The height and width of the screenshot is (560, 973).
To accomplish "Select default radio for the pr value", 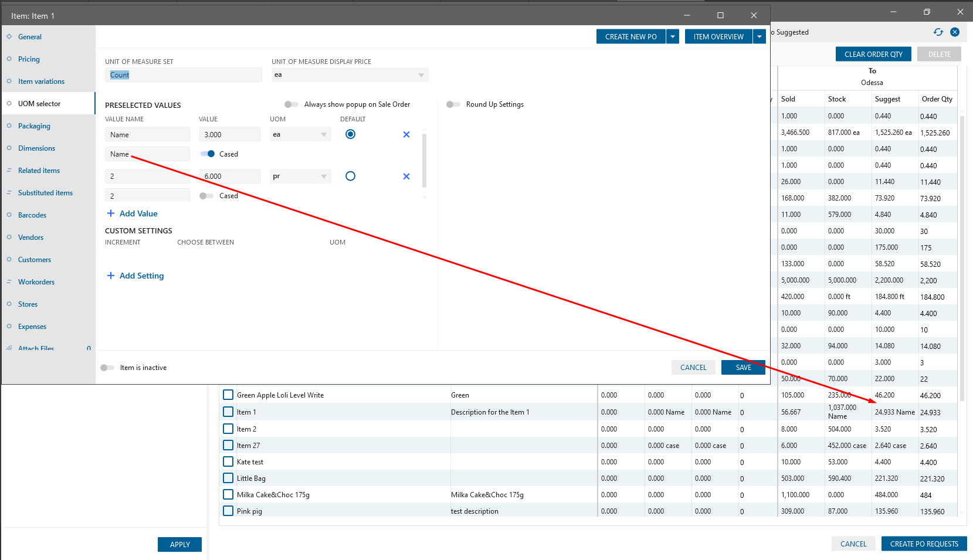I will [350, 177].
